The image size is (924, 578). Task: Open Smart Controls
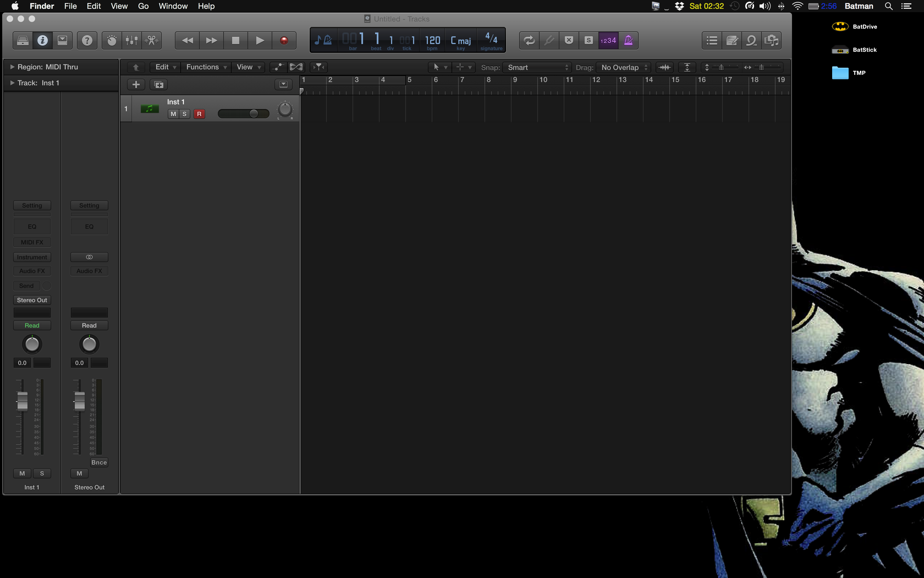pyautogui.click(x=112, y=40)
